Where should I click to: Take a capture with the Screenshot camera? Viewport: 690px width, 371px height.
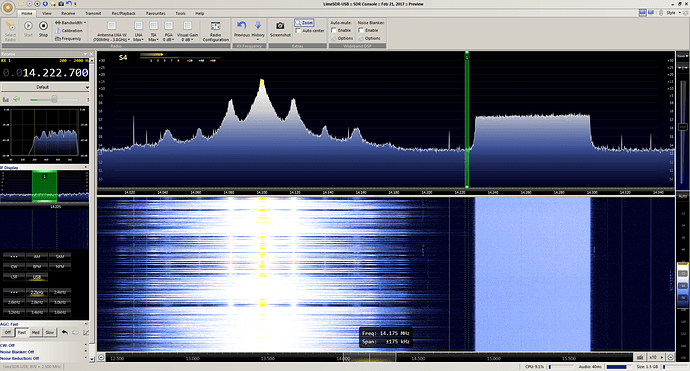tap(280, 29)
